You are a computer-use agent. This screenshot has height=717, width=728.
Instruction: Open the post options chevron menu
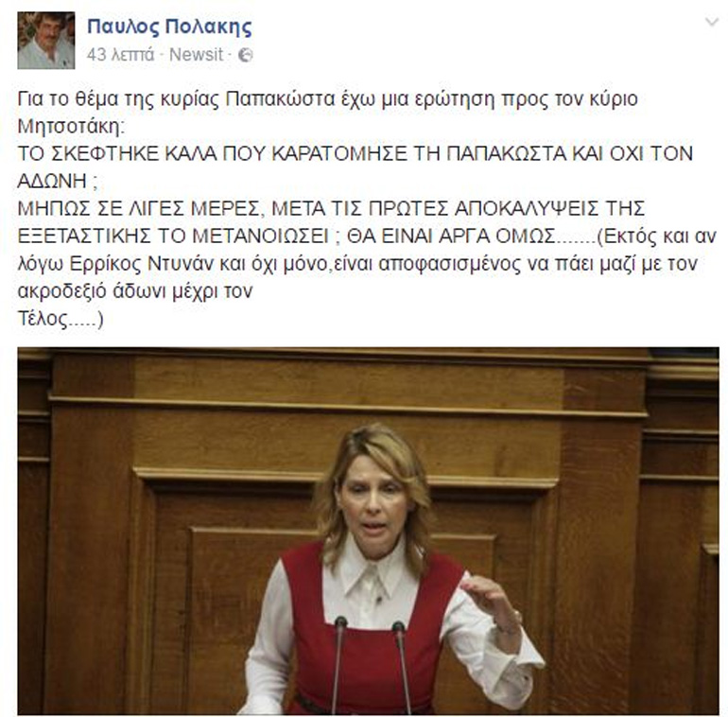click(711, 22)
